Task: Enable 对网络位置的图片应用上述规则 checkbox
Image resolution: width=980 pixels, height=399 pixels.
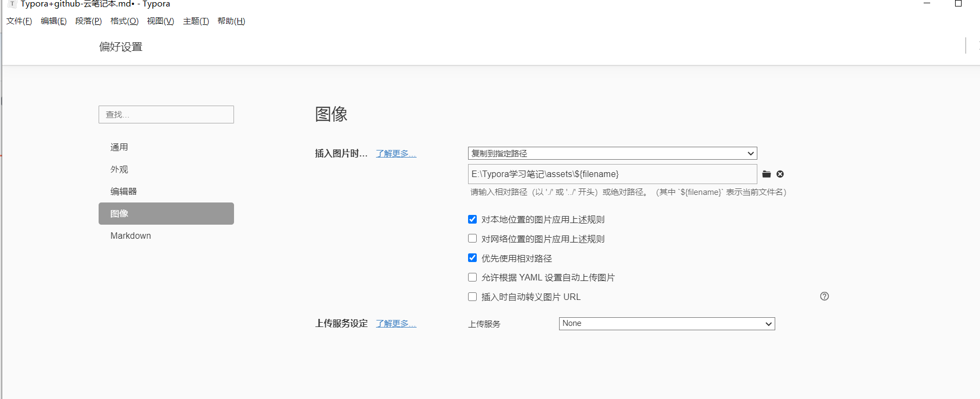Action: (x=472, y=239)
